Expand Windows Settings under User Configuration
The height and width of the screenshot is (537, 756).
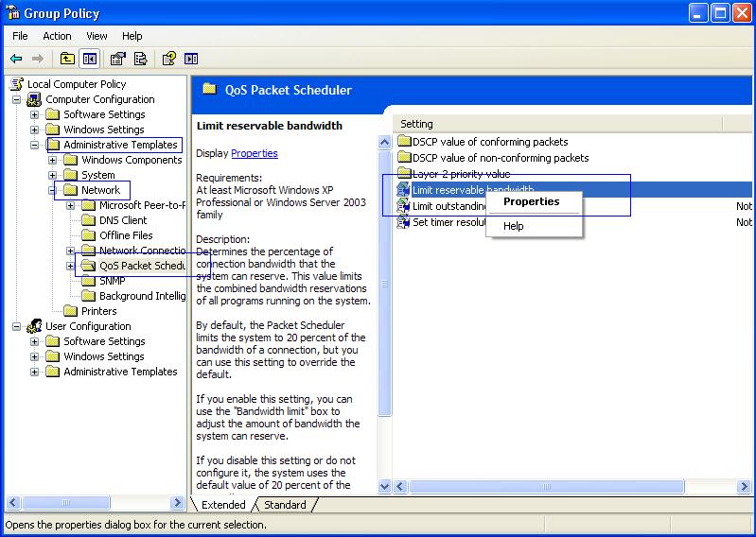[34, 356]
